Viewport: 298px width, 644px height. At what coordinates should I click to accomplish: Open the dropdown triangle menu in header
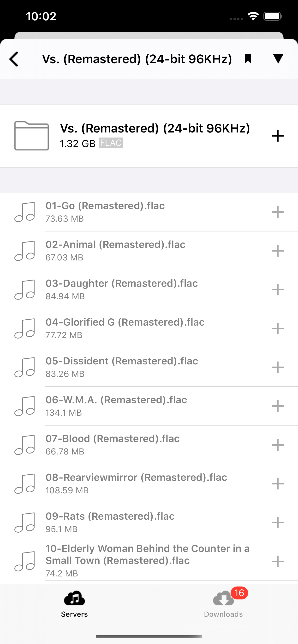coord(278,59)
